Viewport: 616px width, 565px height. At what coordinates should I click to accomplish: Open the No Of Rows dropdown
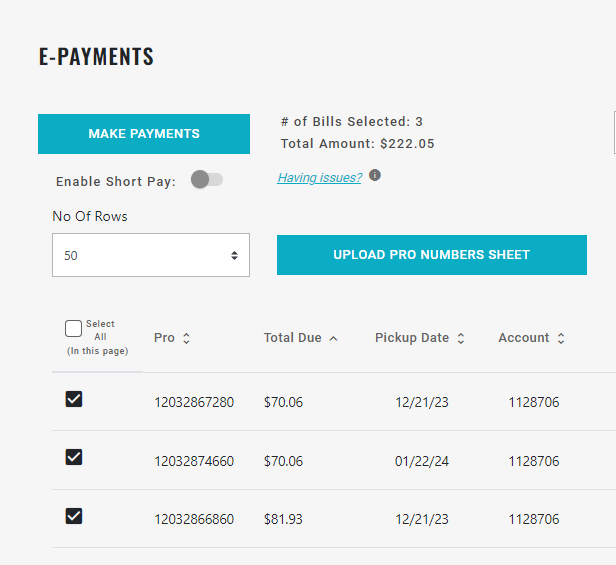[x=151, y=255]
